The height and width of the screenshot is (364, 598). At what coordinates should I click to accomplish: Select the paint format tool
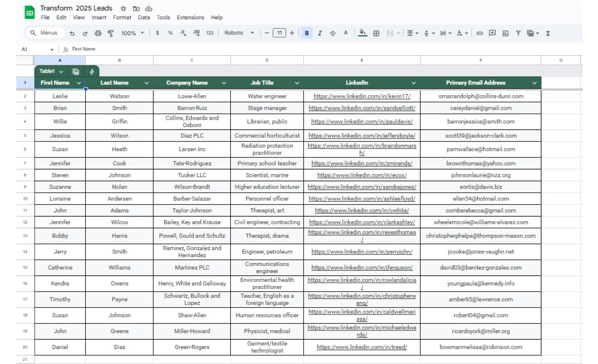[111, 33]
